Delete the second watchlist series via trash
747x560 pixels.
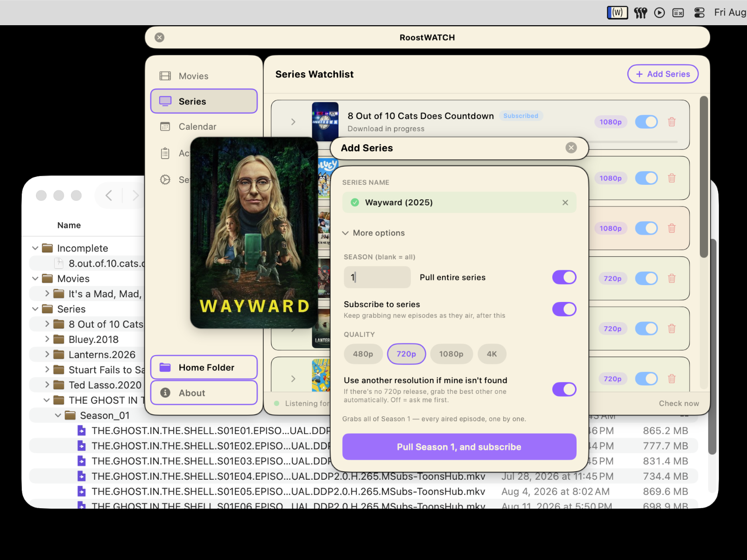click(672, 178)
